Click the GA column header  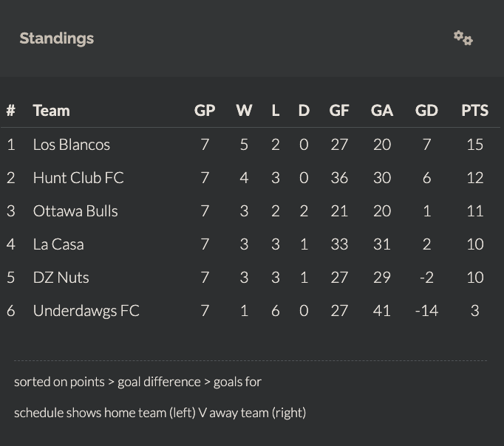coord(382,111)
